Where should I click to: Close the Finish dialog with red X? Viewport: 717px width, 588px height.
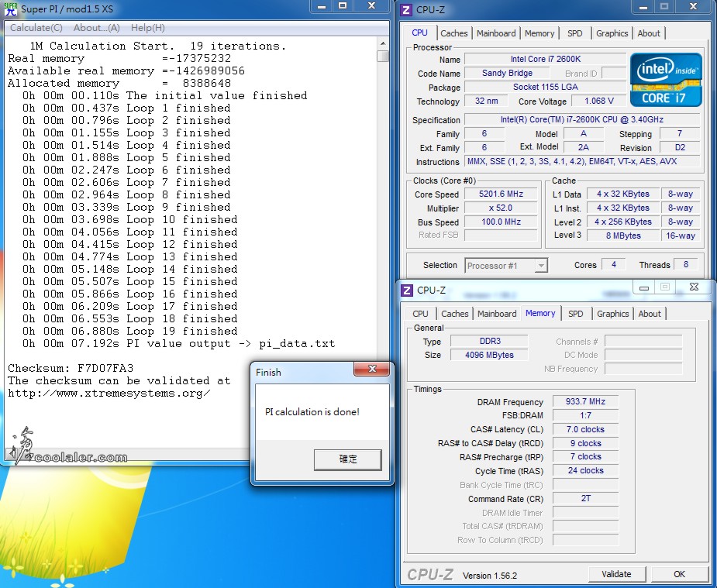372,369
